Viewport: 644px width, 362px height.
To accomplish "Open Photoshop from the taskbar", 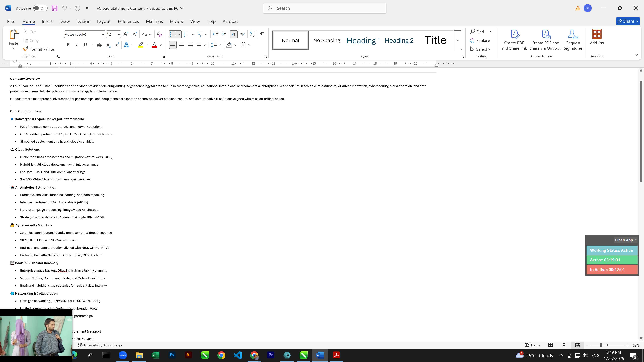I will pos(172,355).
